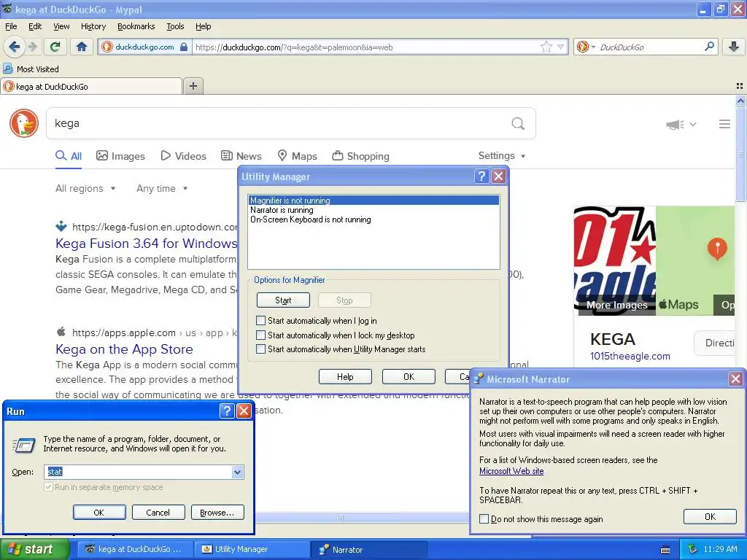Open the All regions dropdown
The height and width of the screenshot is (560, 747).
point(85,189)
